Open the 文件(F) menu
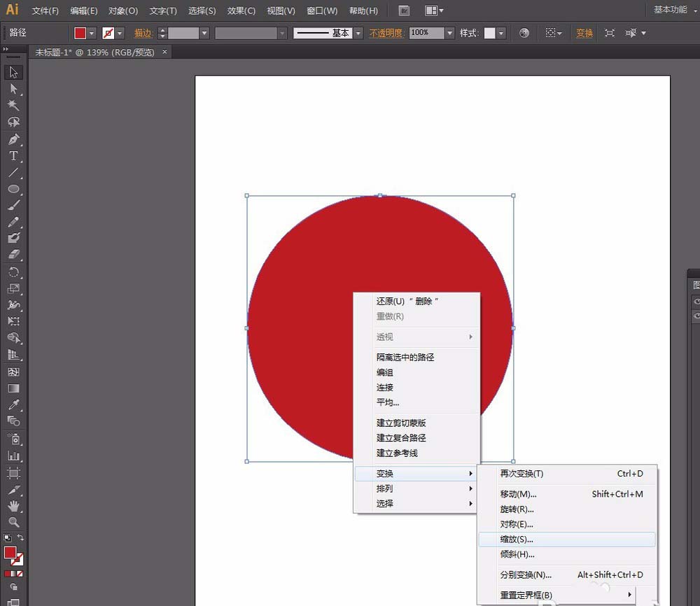 pos(45,10)
